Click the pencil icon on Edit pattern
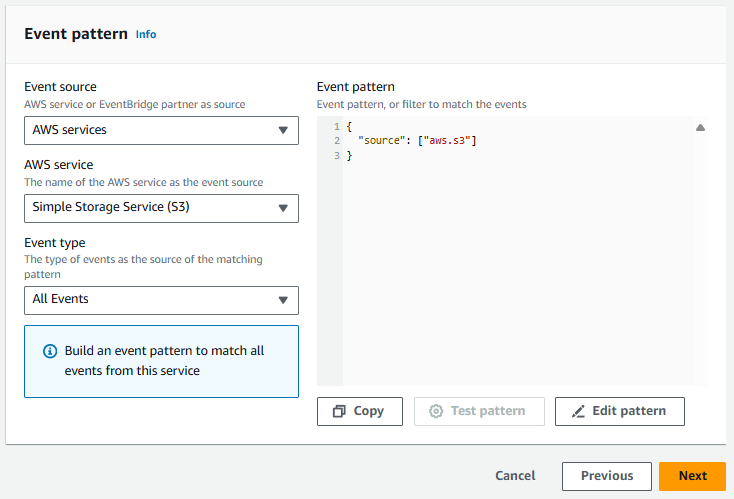The height and width of the screenshot is (499, 734). tap(578, 411)
